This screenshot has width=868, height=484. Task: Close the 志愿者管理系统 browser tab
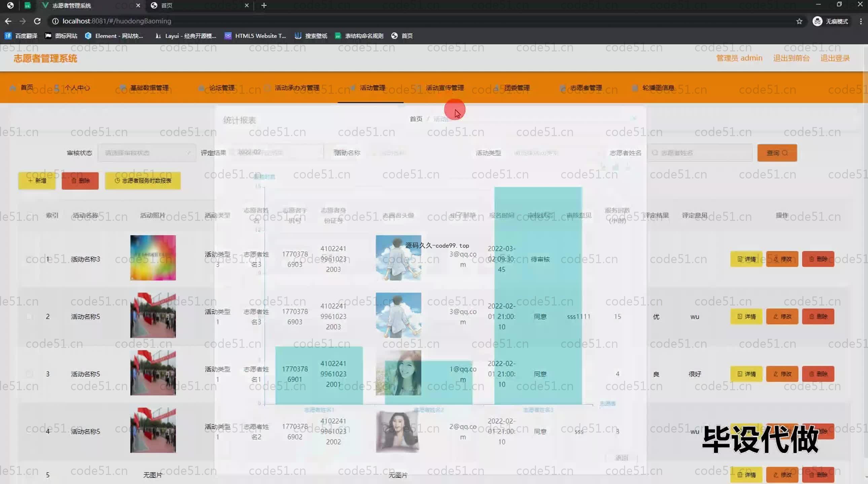(138, 5)
